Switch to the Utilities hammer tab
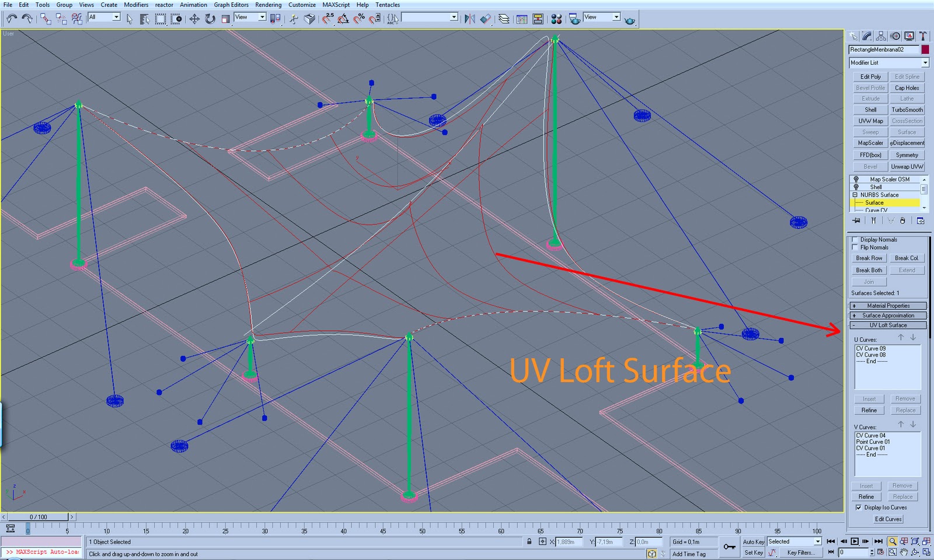This screenshot has width=934, height=560. point(923,36)
